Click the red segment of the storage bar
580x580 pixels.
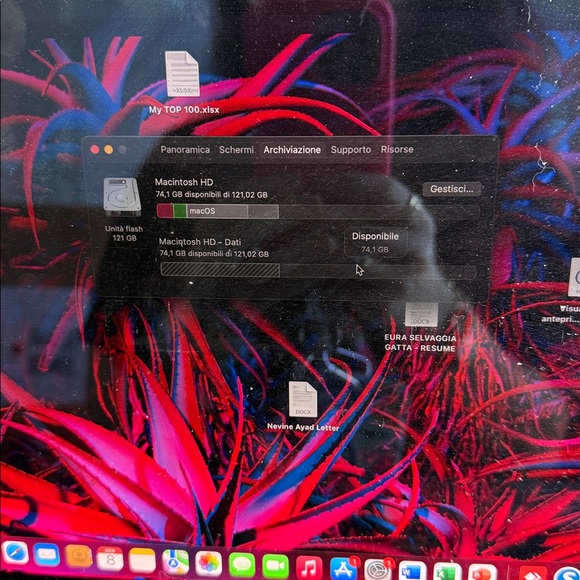[x=165, y=211]
